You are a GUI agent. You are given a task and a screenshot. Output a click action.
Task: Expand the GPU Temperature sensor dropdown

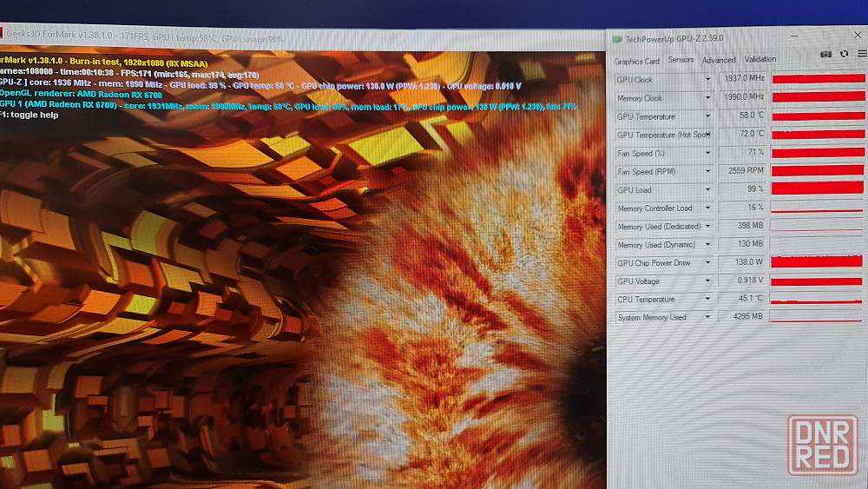707,116
